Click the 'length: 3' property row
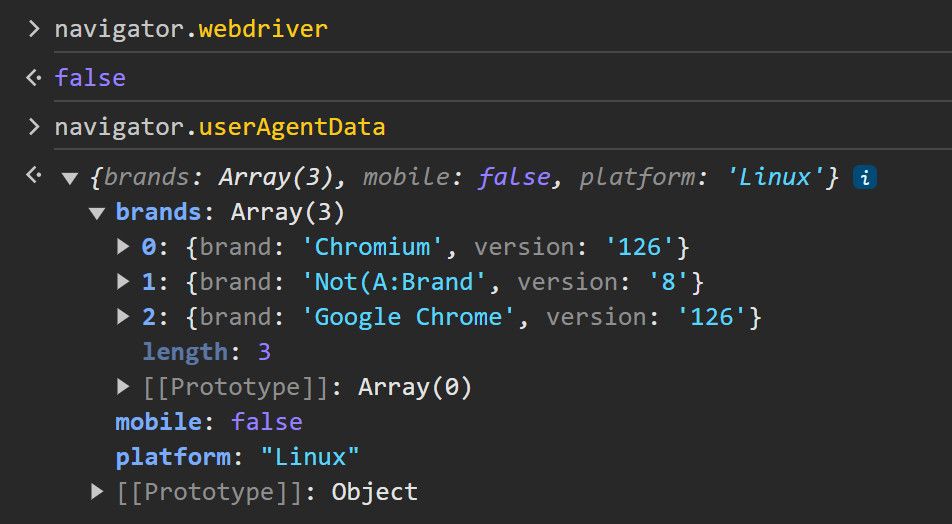This screenshot has width=952, height=524. pos(206,352)
